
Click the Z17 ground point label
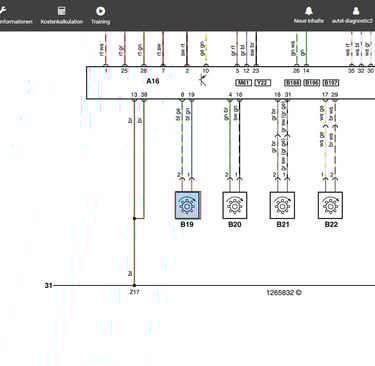coord(134,292)
